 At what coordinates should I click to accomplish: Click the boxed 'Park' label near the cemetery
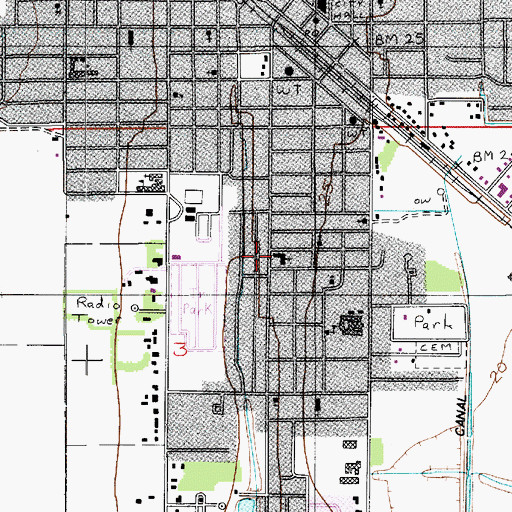(x=433, y=322)
